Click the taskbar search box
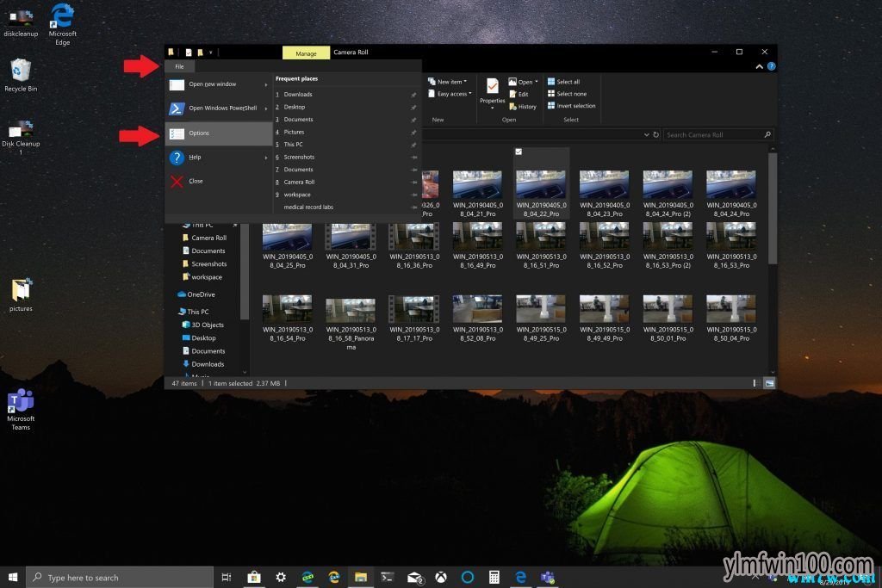Viewport: 882px width, 588px height. pyautogui.click(x=120, y=578)
